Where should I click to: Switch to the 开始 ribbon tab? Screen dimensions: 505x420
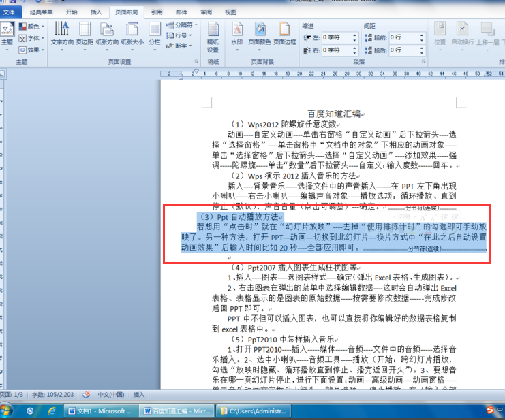[72, 12]
